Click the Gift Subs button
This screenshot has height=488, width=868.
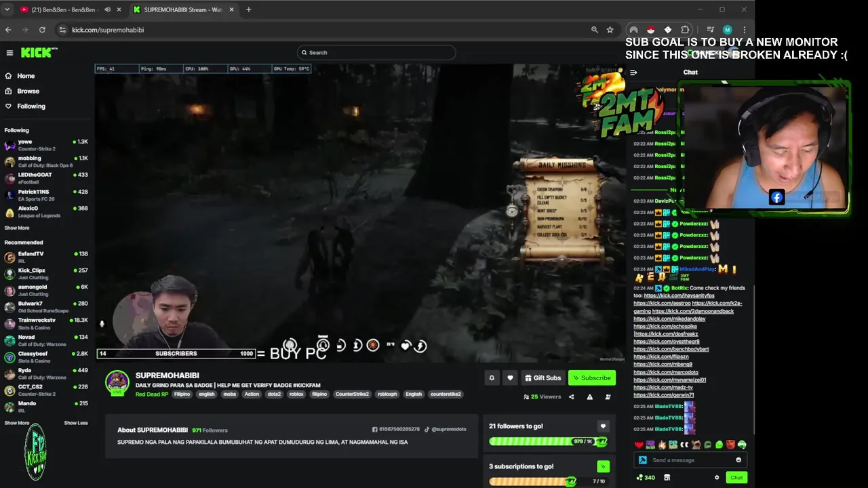click(542, 378)
